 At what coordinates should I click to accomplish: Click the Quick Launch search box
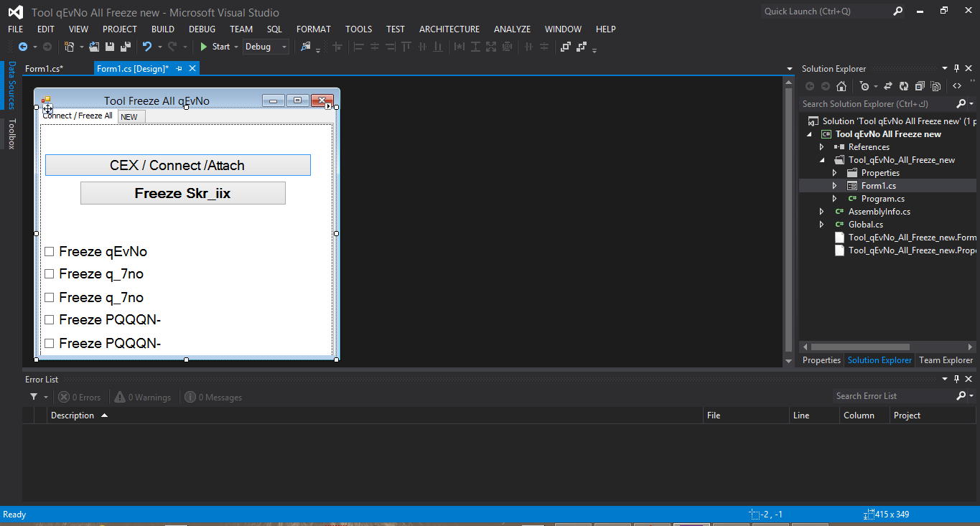click(826, 11)
